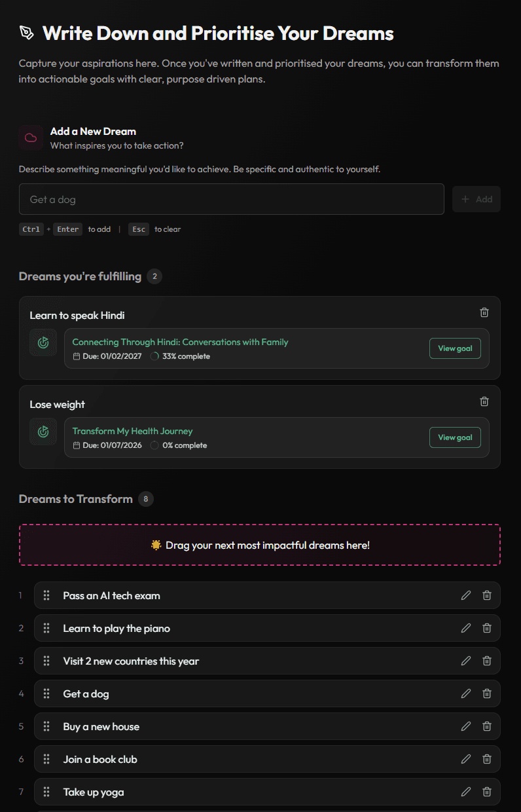This screenshot has width=521, height=812.
Task: Click the goal target icon for Hindi
Action: 43,342
